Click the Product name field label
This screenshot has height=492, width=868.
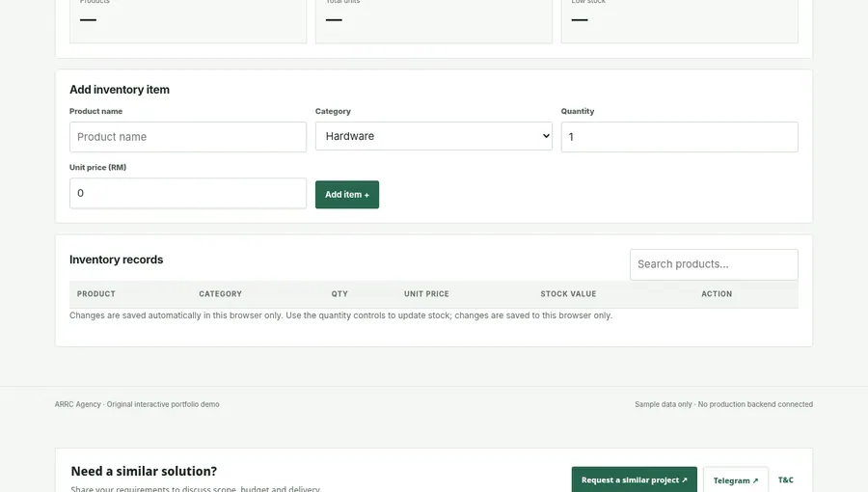95,111
